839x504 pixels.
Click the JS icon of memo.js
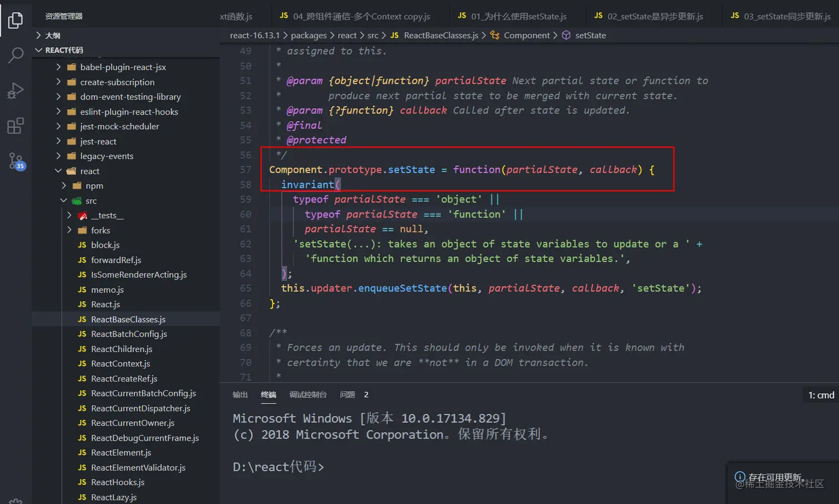point(82,289)
